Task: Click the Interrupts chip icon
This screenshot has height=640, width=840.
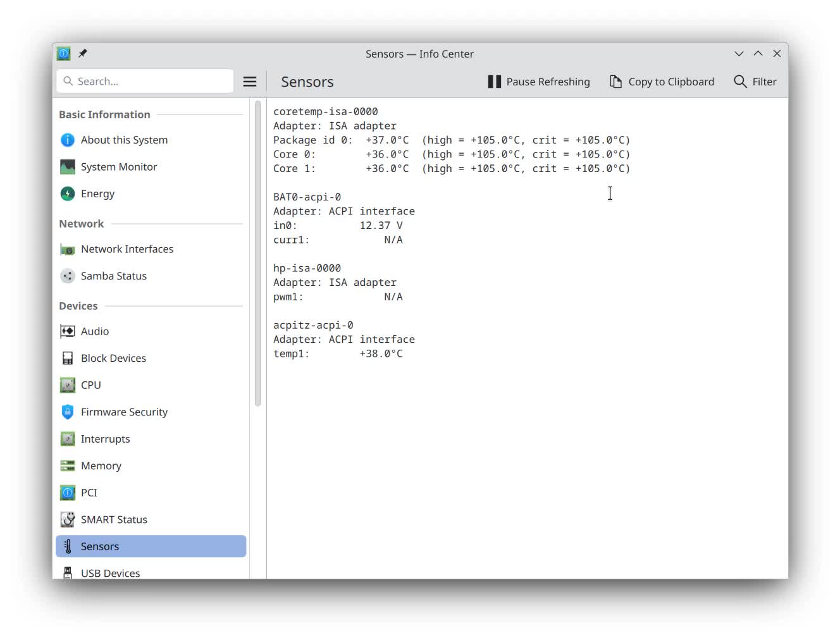Action: pyautogui.click(x=68, y=439)
